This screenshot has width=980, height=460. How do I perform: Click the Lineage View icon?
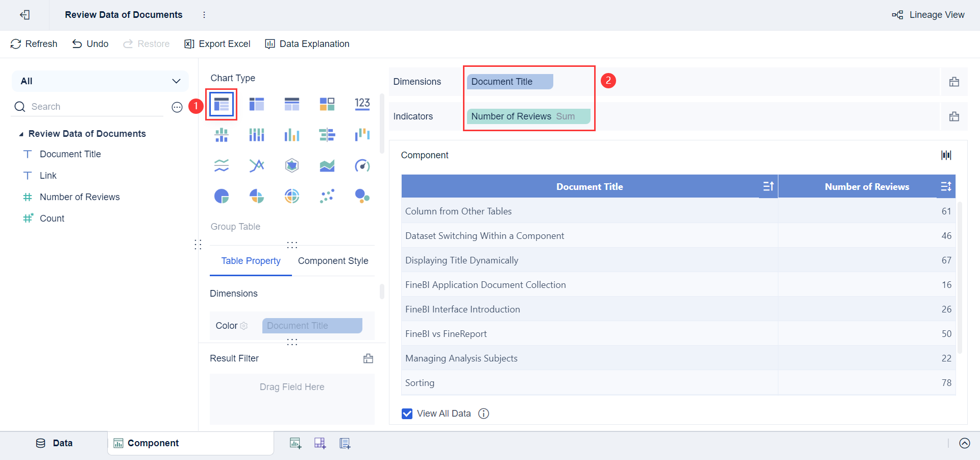coord(897,15)
